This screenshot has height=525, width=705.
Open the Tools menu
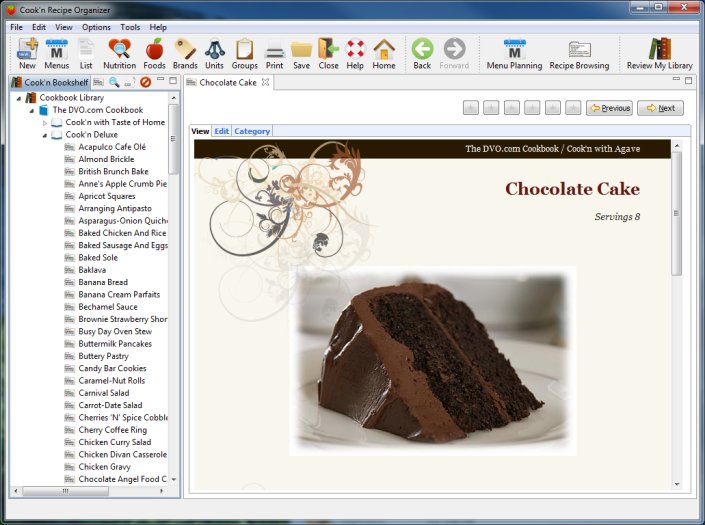(x=130, y=27)
